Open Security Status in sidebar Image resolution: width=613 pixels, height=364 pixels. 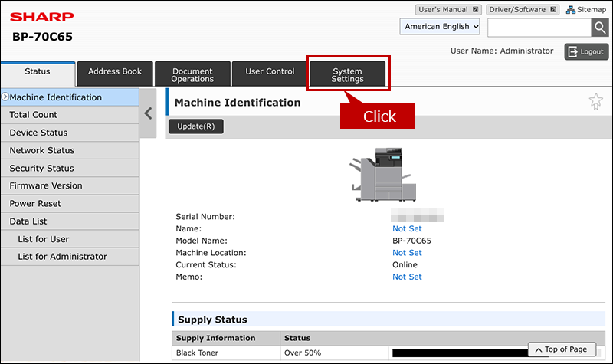coord(70,168)
